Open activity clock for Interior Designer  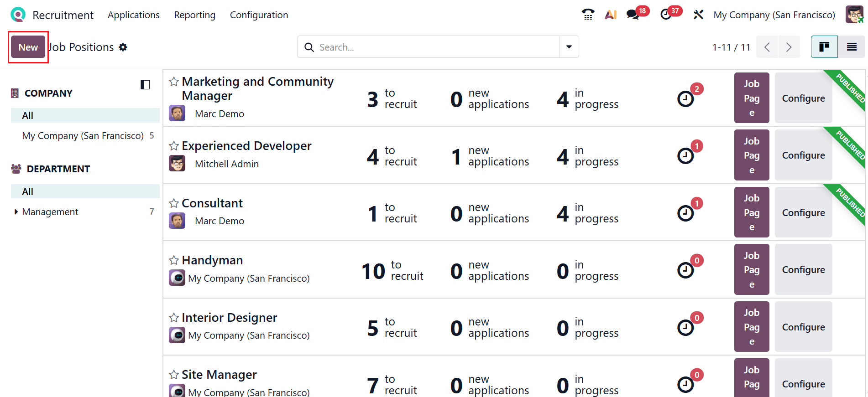click(685, 327)
